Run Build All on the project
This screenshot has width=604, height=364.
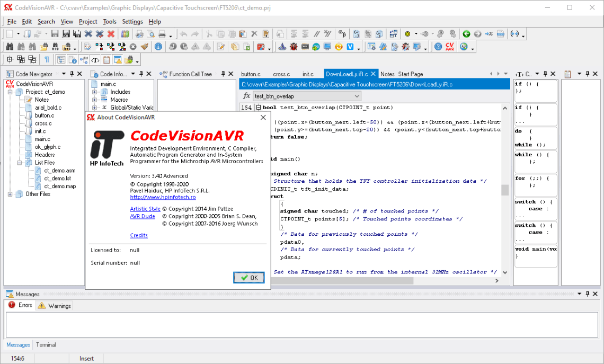click(122, 46)
